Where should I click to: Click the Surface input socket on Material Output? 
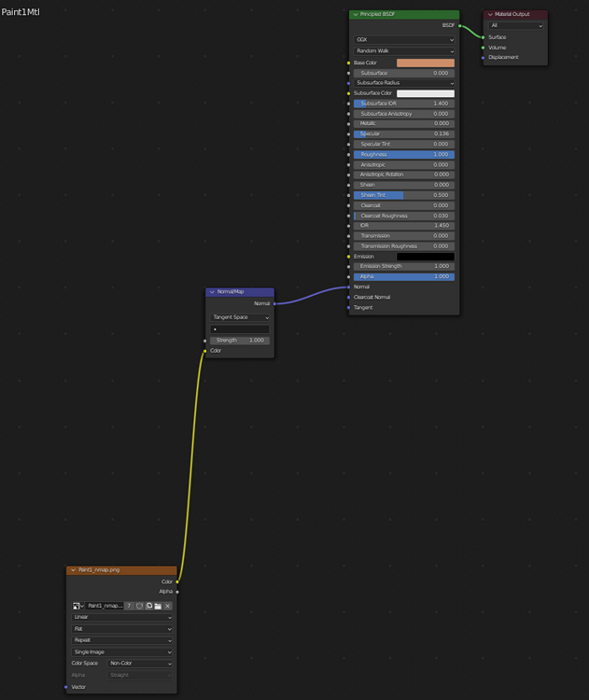484,37
